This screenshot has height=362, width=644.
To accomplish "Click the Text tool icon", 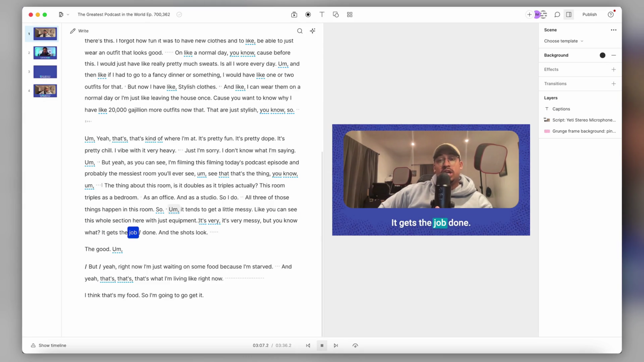I will click(x=322, y=14).
